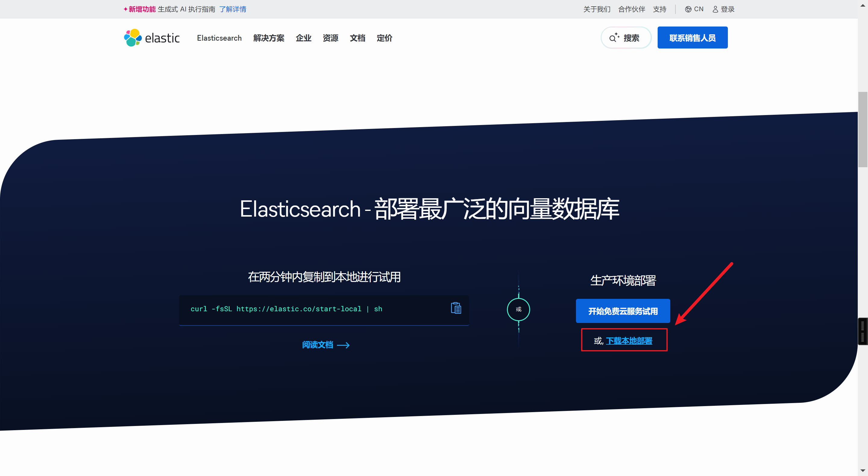Screen dimensions: 868x476
Task: Copy the curl command with clipboard icon
Action: (456, 308)
